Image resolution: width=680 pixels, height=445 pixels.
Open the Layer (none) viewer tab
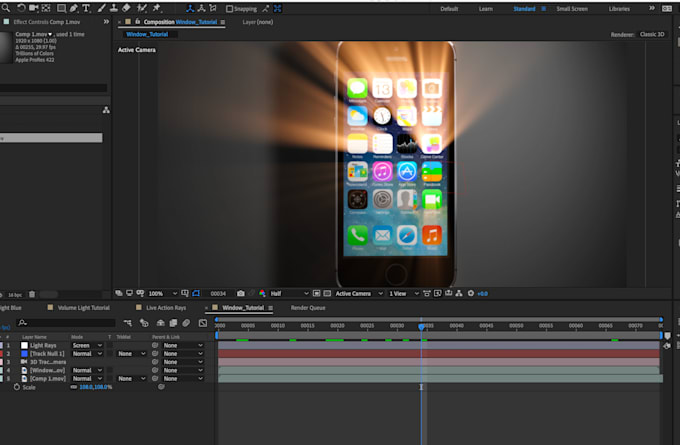point(258,22)
